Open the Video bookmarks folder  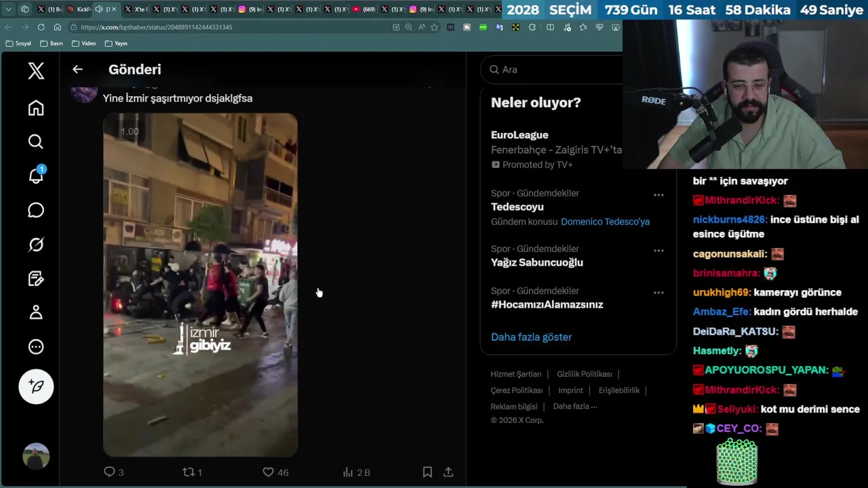84,43
